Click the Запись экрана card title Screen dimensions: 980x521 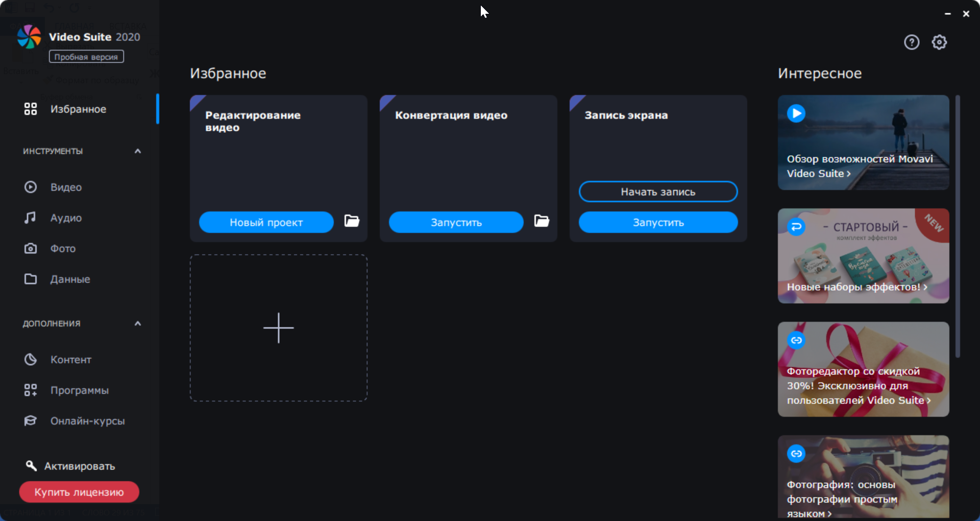(626, 115)
